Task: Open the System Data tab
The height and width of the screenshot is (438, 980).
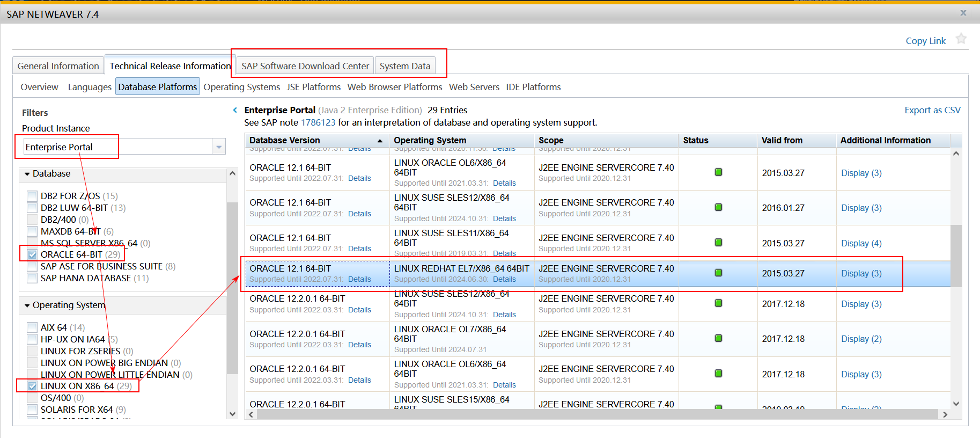Action: click(405, 66)
